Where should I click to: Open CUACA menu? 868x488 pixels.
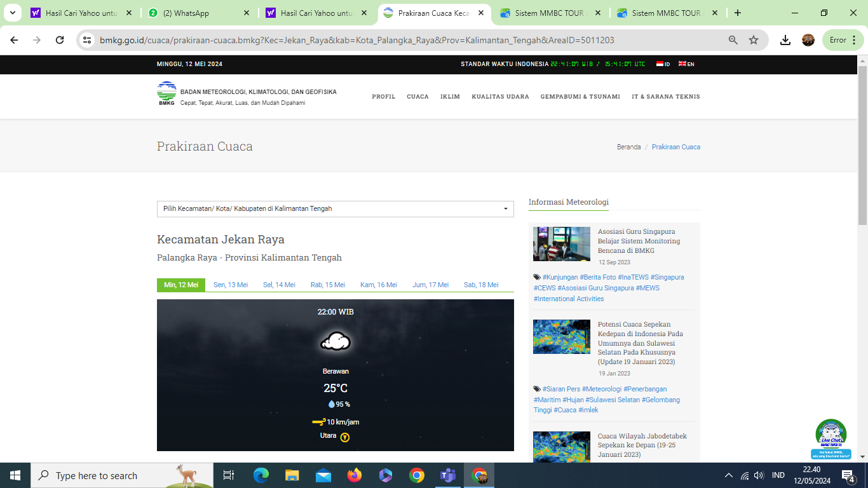(418, 97)
